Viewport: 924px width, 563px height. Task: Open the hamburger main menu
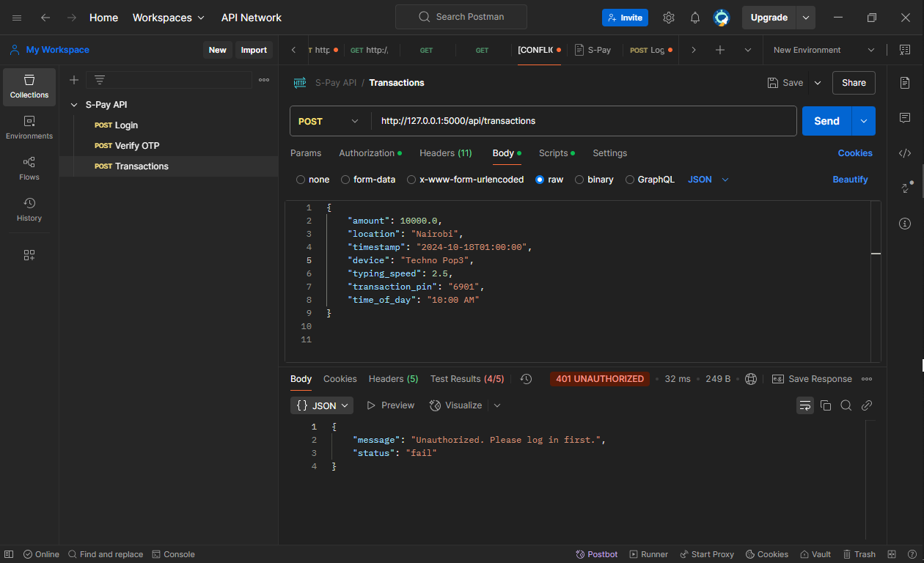[x=17, y=18]
